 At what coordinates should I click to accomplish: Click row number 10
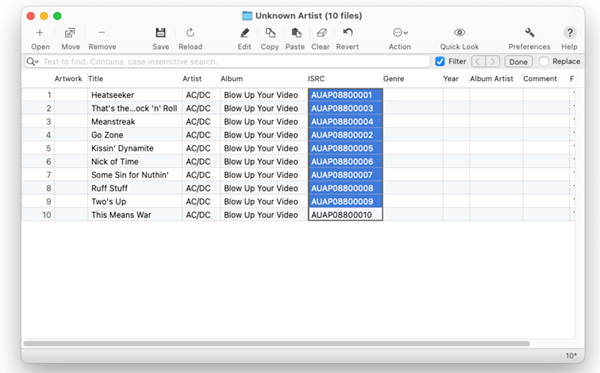tap(46, 215)
